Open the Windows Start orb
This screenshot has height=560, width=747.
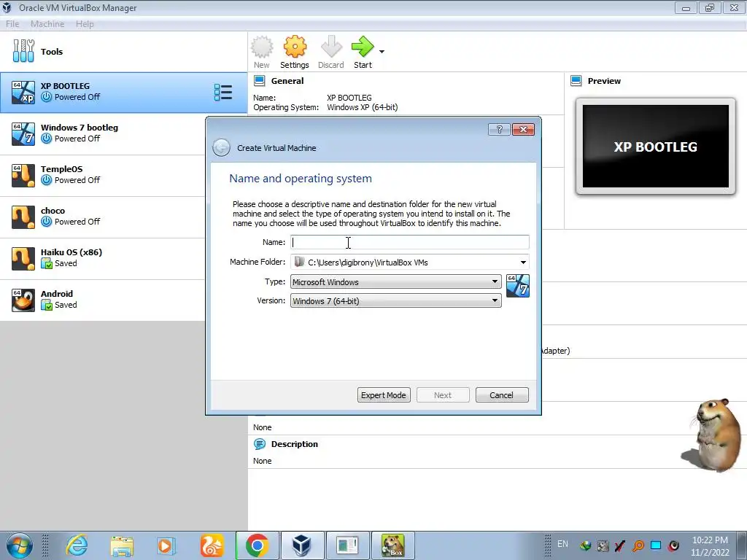point(20,545)
